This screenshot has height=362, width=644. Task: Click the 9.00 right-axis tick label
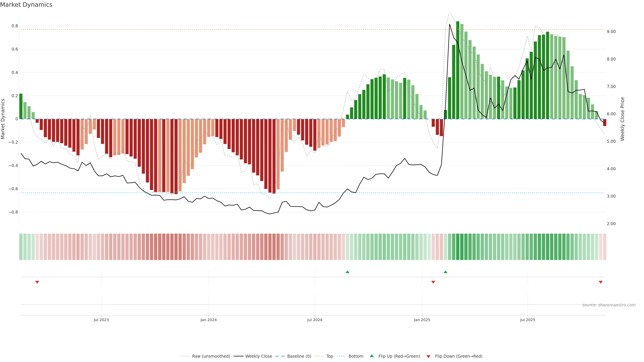[x=611, y=32]
